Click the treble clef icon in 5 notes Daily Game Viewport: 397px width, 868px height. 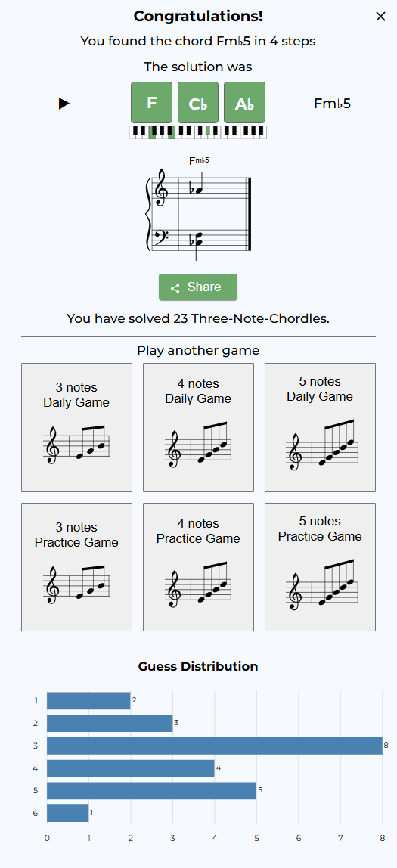pos(293,452)
